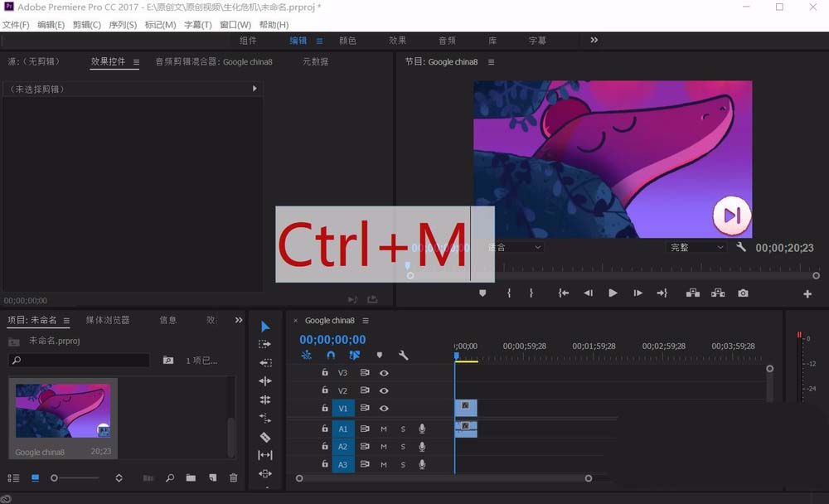Go to In point in Program monitor
Image resolution: width=829 pixels, height=504 pixels.
(x=564, y=293)
